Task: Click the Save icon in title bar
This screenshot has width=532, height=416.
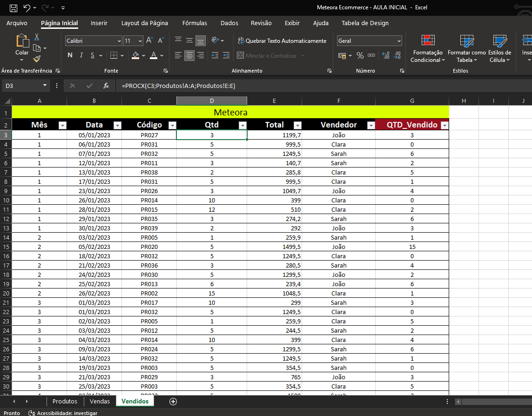Action: pos(13,7)
